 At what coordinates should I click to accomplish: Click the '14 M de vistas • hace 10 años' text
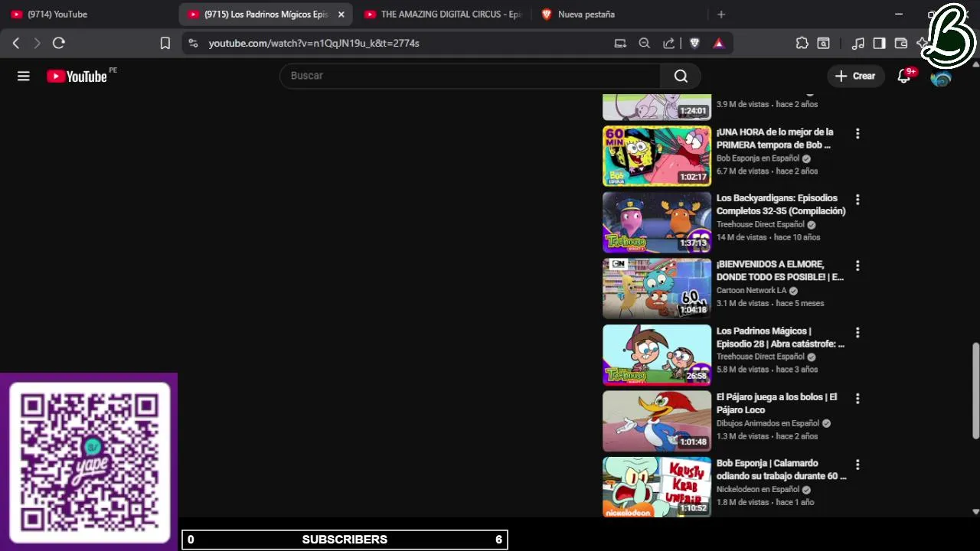(x=768, y=237)
